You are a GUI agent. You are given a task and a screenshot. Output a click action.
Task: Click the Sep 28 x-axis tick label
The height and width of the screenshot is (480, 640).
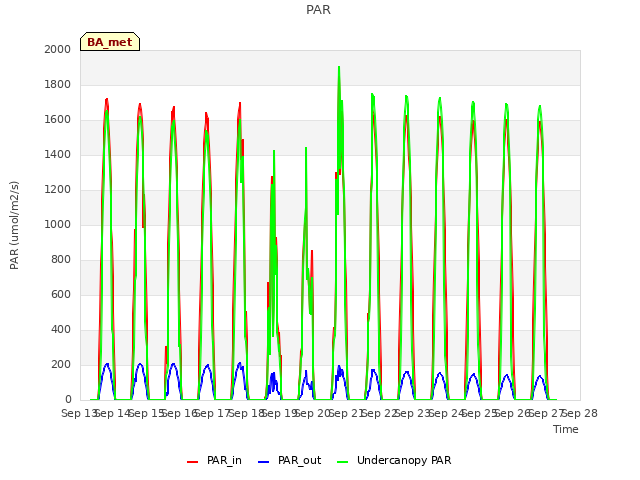coord(580,413)
